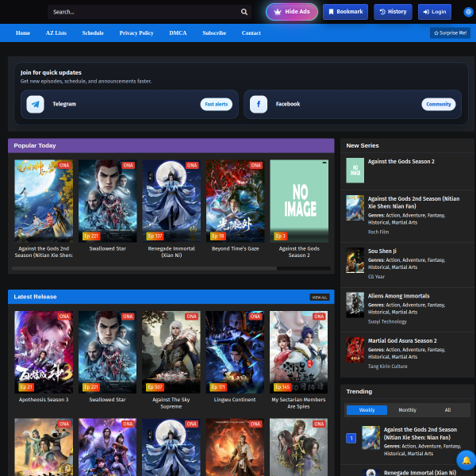Open Swallowed Star poster in Latest Release

coord(107,352)
